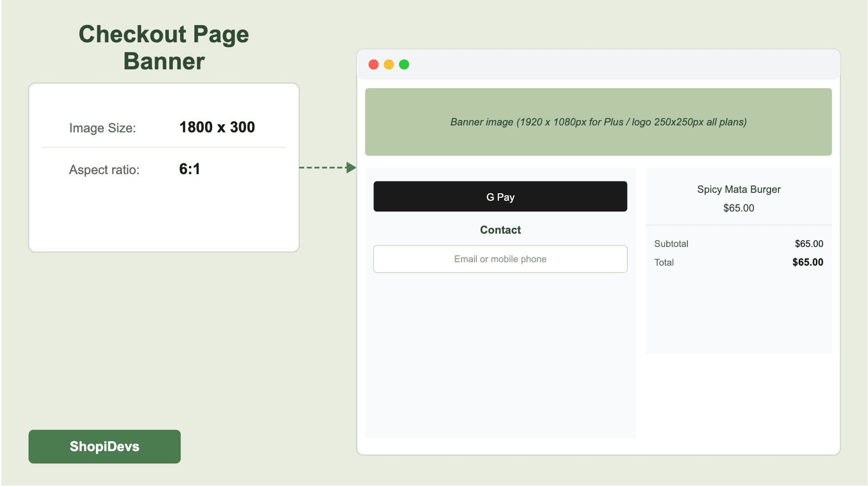Click the black G Pay button

[500, 196]
